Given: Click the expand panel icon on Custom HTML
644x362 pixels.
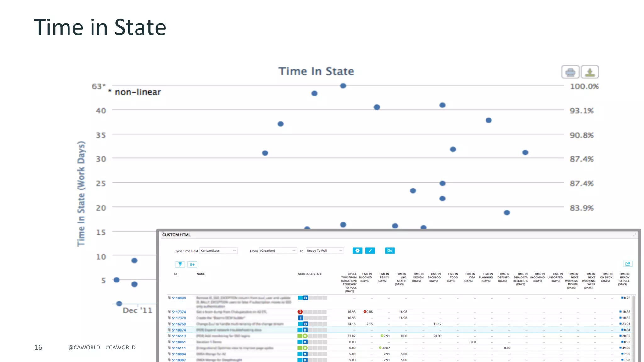Looking at the screenshot, I should pyautogui.click(x=634, y=235).
